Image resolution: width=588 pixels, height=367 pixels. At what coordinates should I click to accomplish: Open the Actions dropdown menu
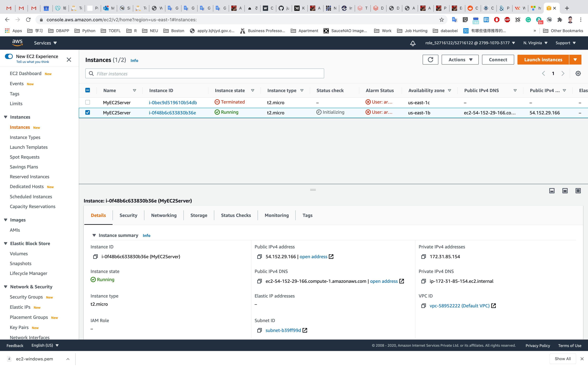(x=460, y=60)
